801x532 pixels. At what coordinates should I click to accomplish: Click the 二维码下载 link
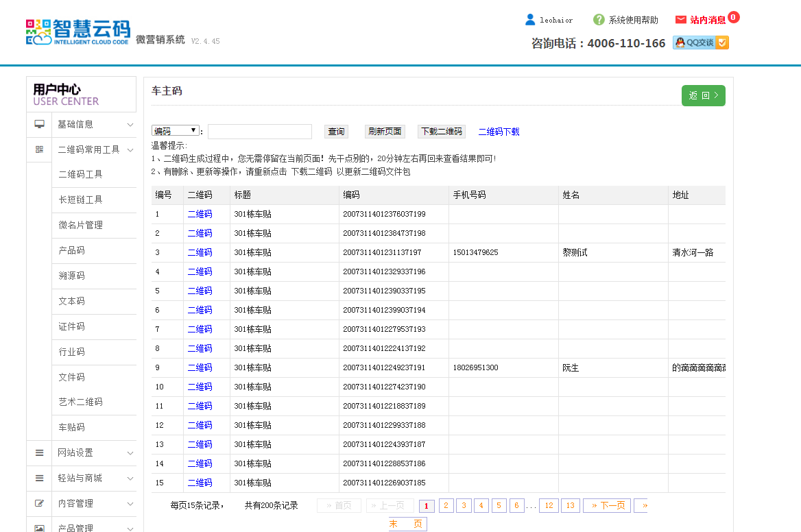[x=499, y=132]
